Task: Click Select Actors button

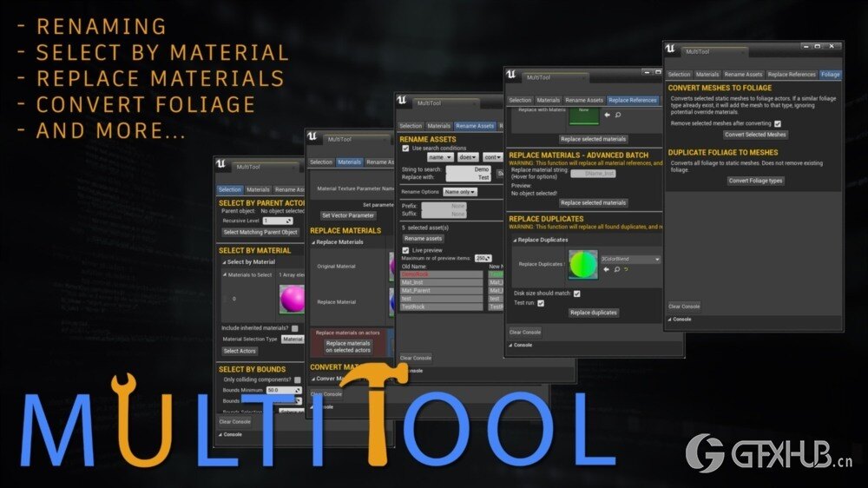Action: pos(240,351)
